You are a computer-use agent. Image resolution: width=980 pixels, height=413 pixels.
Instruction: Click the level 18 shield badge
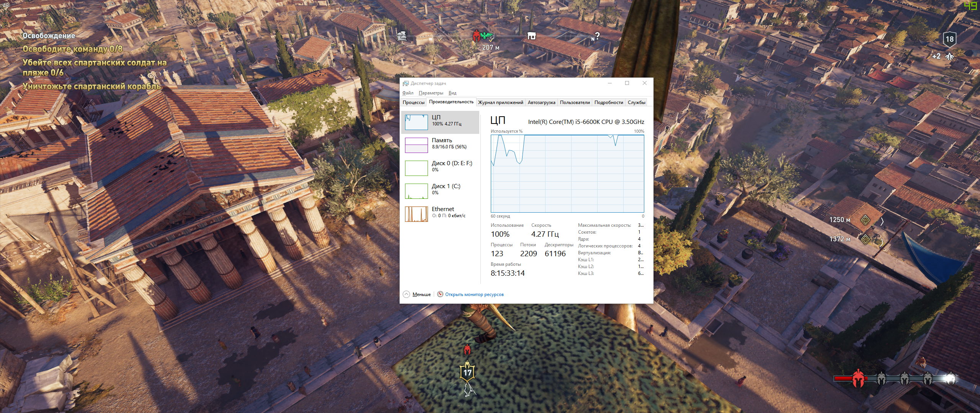tap(950, 39)
